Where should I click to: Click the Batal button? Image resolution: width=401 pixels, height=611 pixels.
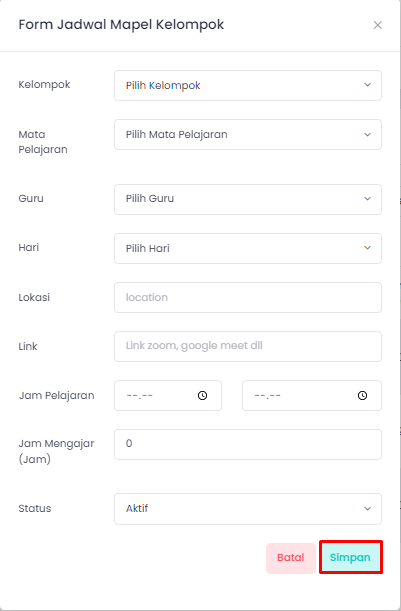coord(291,558)
